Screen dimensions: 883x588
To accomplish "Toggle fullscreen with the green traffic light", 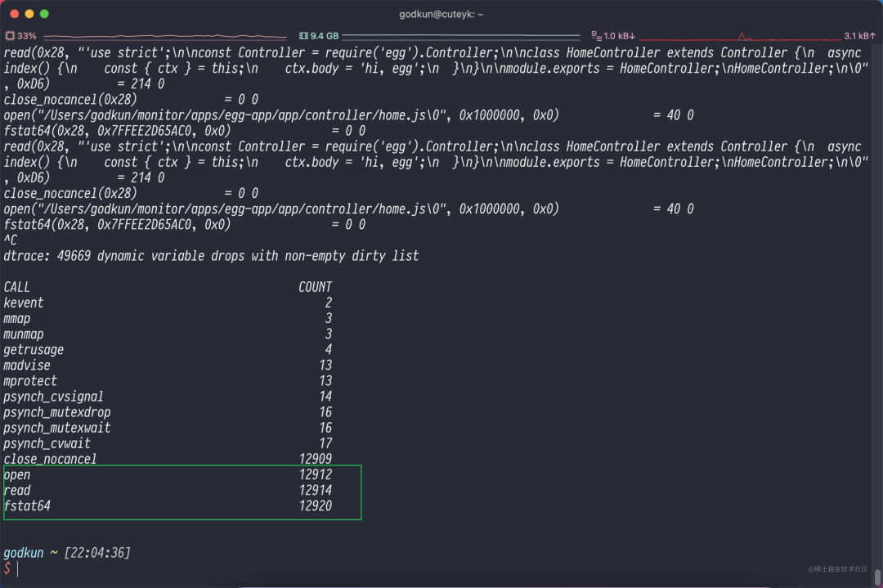I will click(x=44, y=14).
